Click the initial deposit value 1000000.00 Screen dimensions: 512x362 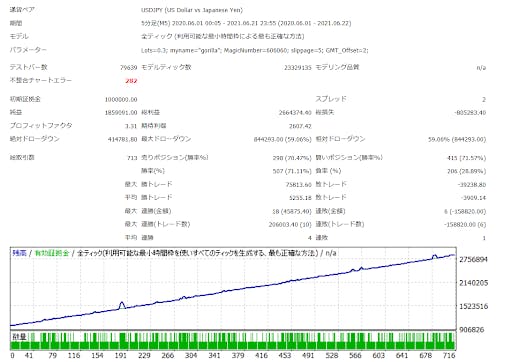tap(121, 99)
